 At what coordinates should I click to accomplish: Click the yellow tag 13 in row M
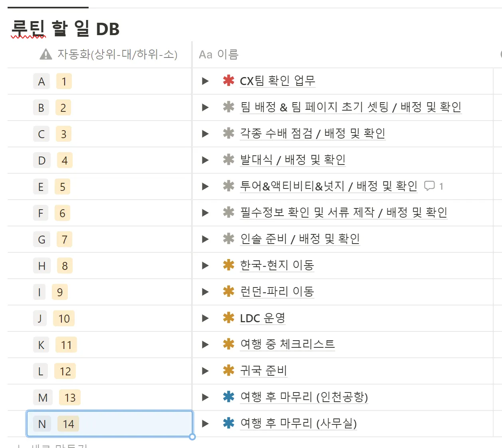click(70, 398)
